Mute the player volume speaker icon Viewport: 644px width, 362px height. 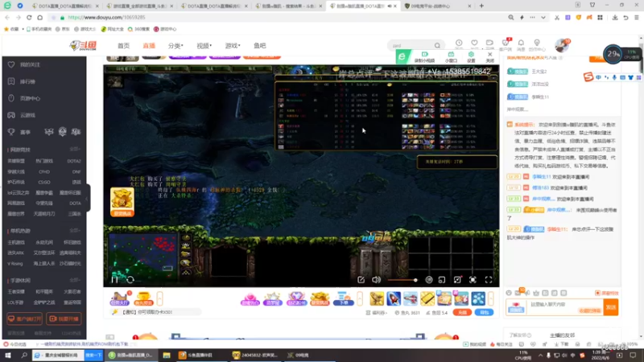point(376,280)
